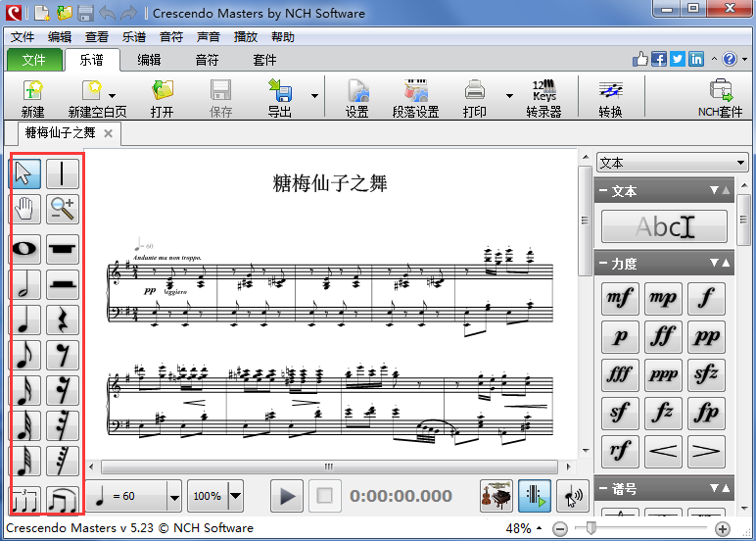756x541 pixels.
Task: Like on Facebook icon
Action: pos(659,59)
